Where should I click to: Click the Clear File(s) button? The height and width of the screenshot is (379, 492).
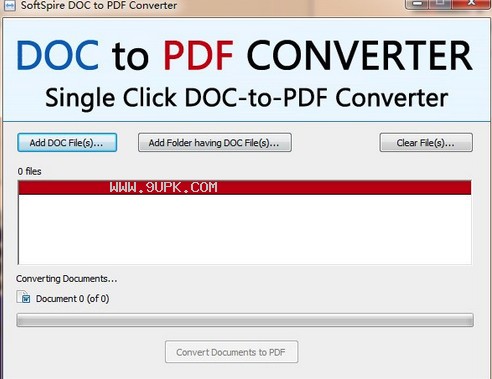(426, 143)
